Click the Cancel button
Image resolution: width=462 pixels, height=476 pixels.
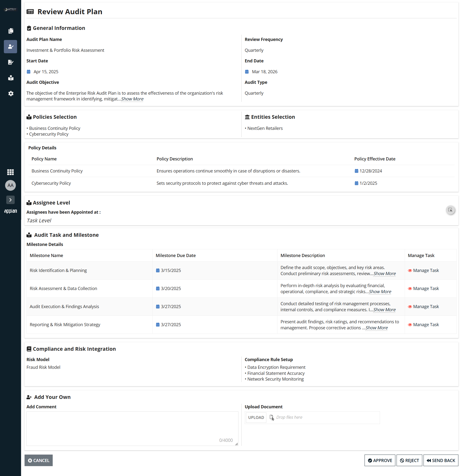pyautogui.click(x=38, y=460)
